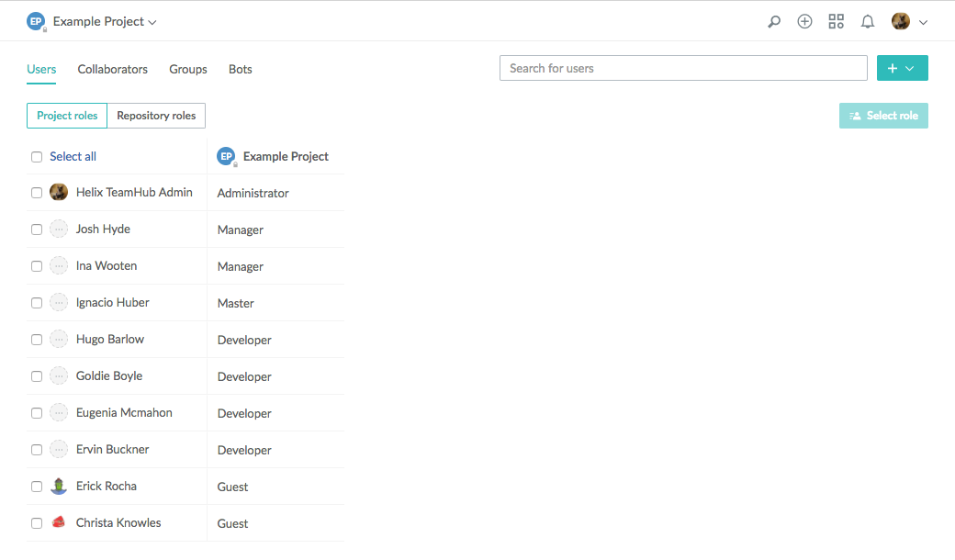Show Repository roles view
Image resolution: width=955 pixels, height=560 pixels.
pos(156,116)
